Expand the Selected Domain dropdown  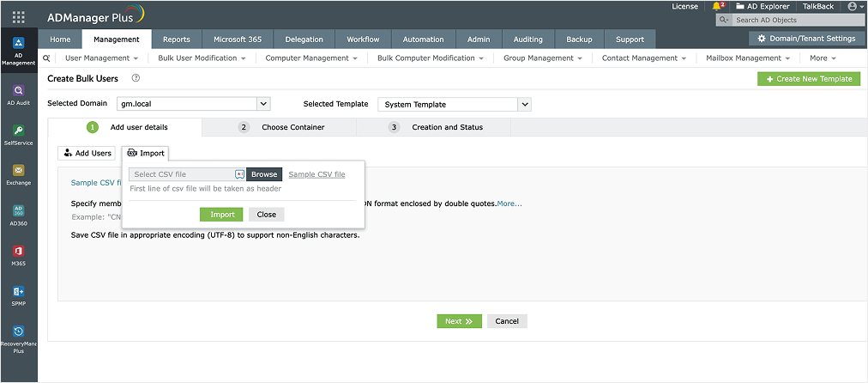263,104
